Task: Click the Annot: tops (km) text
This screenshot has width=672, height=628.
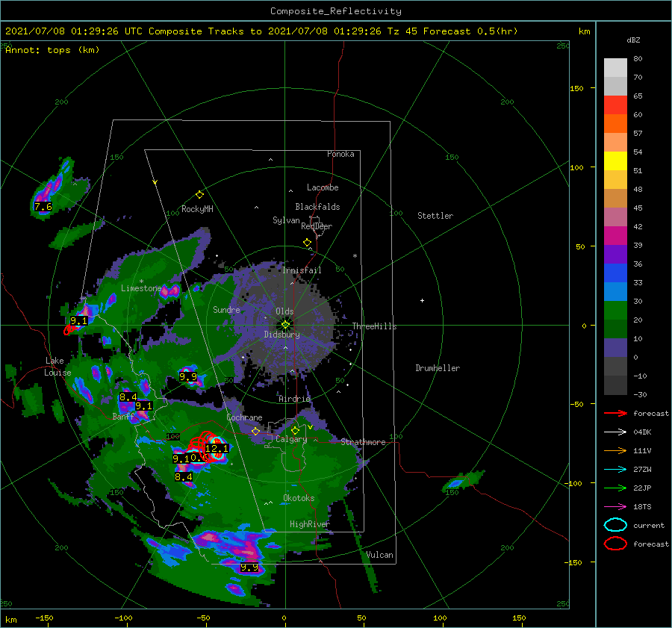Action: click(x=52, y=50)
